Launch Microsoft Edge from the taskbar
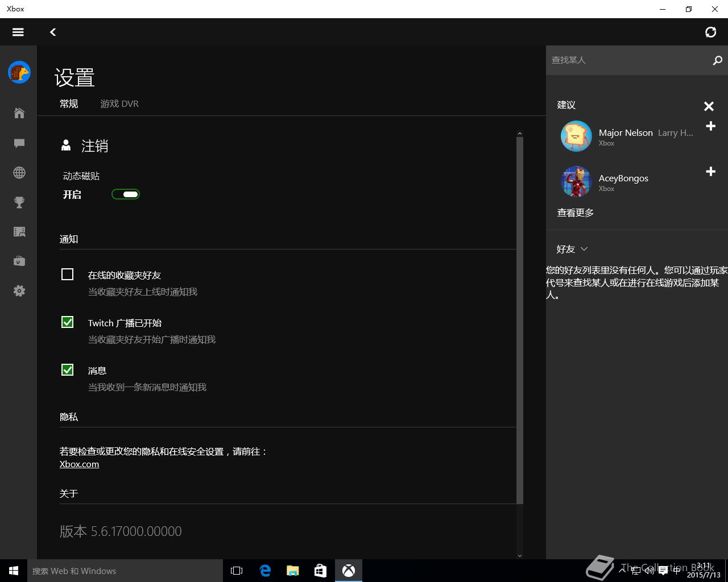728x582 pixels. point(265,571)
